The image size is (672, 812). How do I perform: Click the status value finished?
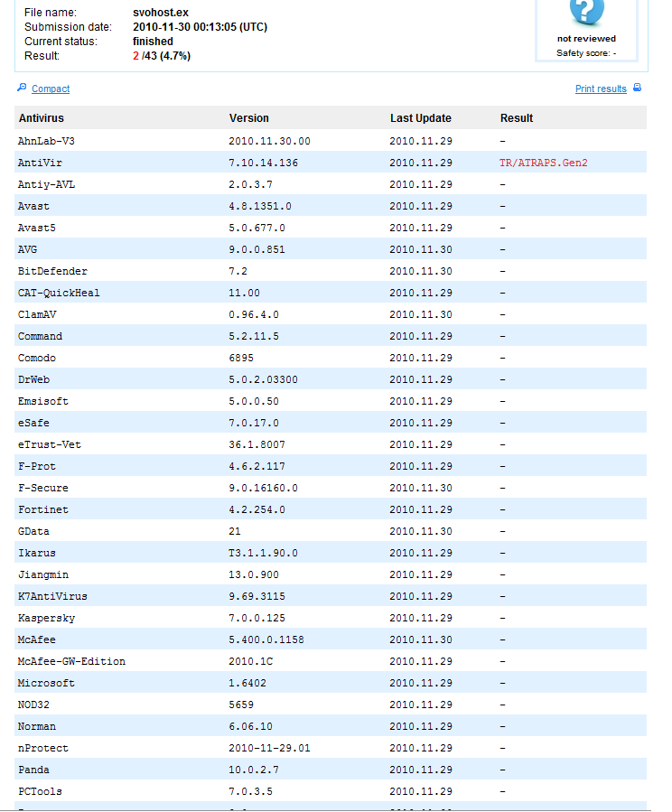[x=153, y=42]
